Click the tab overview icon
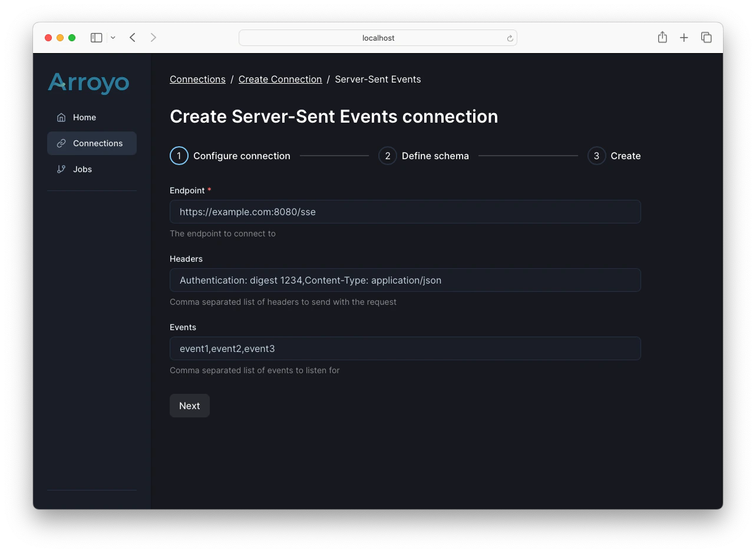 [x=706, y=37]
